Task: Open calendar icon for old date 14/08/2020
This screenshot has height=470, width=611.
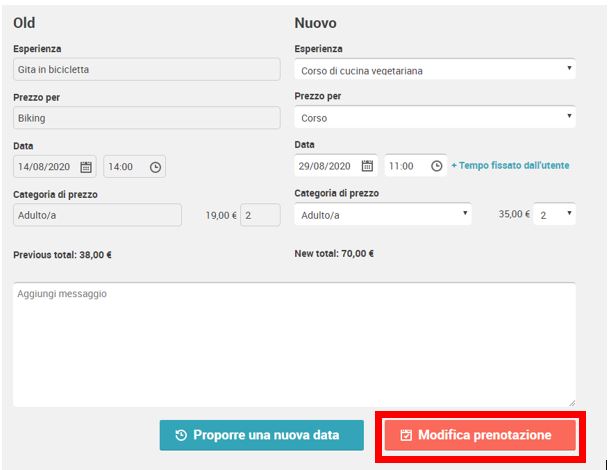Action: (86, 167)
